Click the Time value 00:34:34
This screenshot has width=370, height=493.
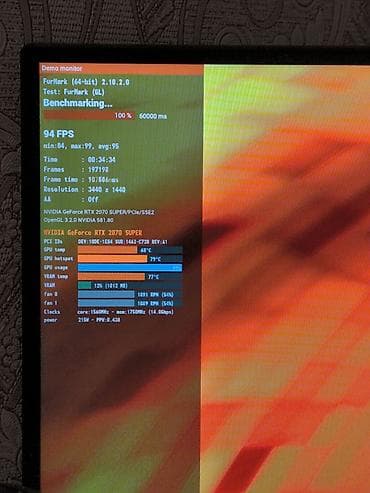tap(101, 160)
